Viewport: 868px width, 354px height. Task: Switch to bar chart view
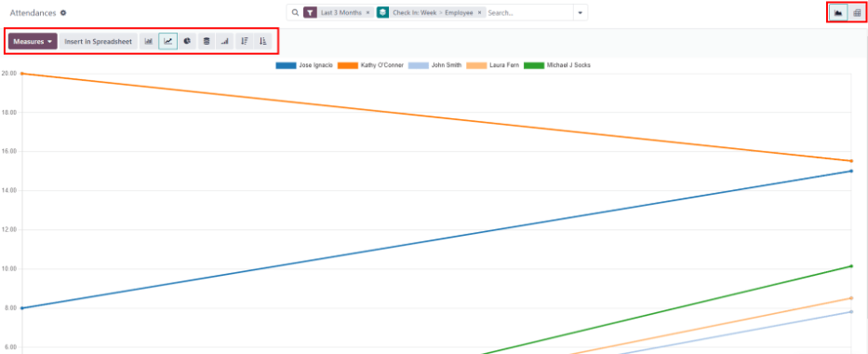point(148,41)
